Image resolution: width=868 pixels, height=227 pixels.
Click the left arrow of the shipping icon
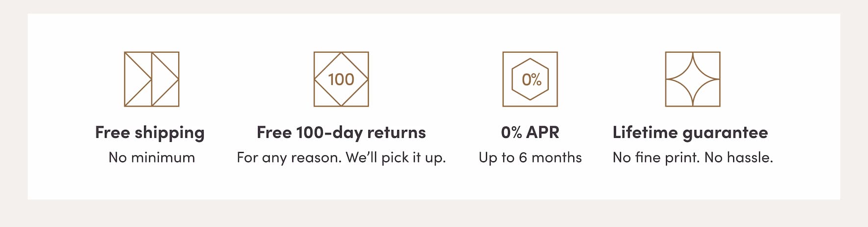[x=138, y=79]
